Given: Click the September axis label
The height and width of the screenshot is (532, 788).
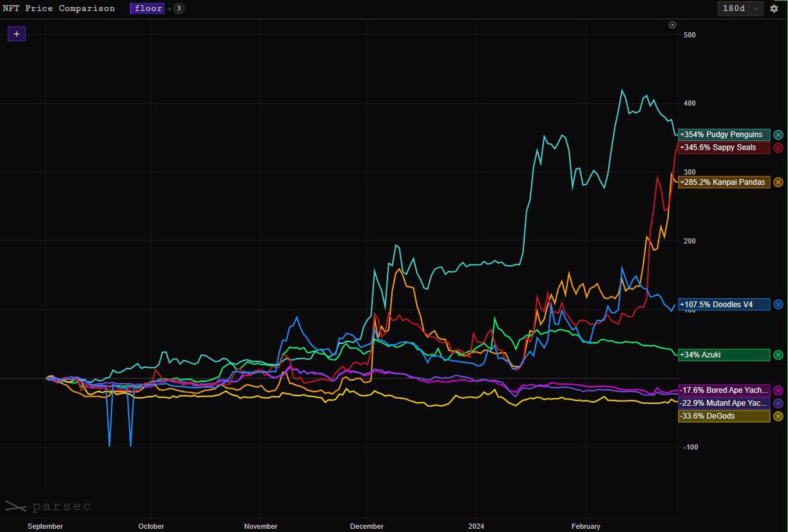Looking at the screenshot, I should 47,526.
